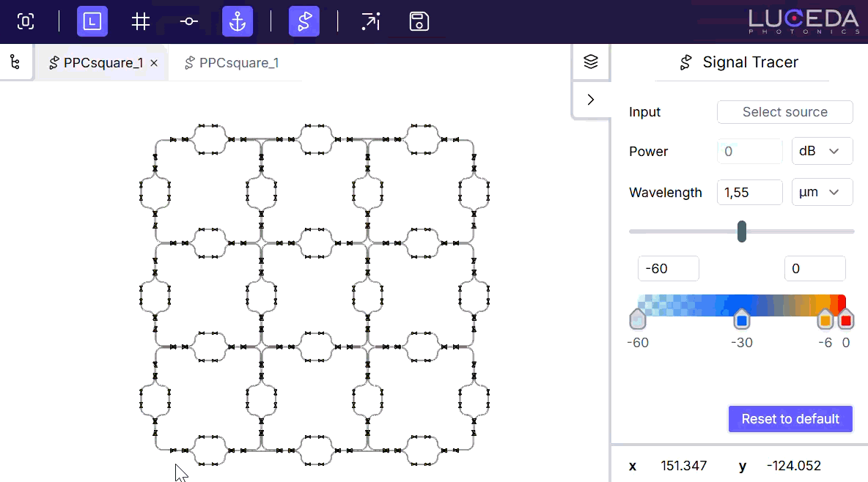The image size is (868, 482).
Task: Open the circuit hierarchy icon in left sidebar
Action: (16, 62)
